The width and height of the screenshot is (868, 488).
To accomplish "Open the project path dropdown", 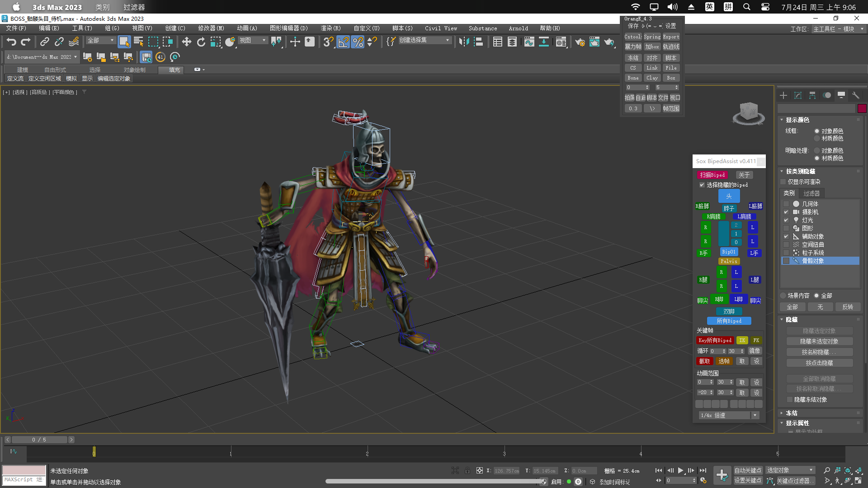I will coord(42,57).
